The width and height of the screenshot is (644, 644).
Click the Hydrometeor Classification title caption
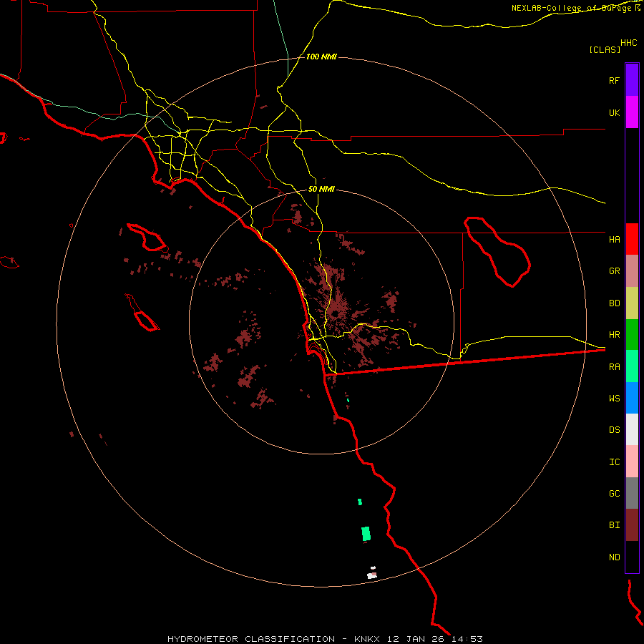(325, 639)
